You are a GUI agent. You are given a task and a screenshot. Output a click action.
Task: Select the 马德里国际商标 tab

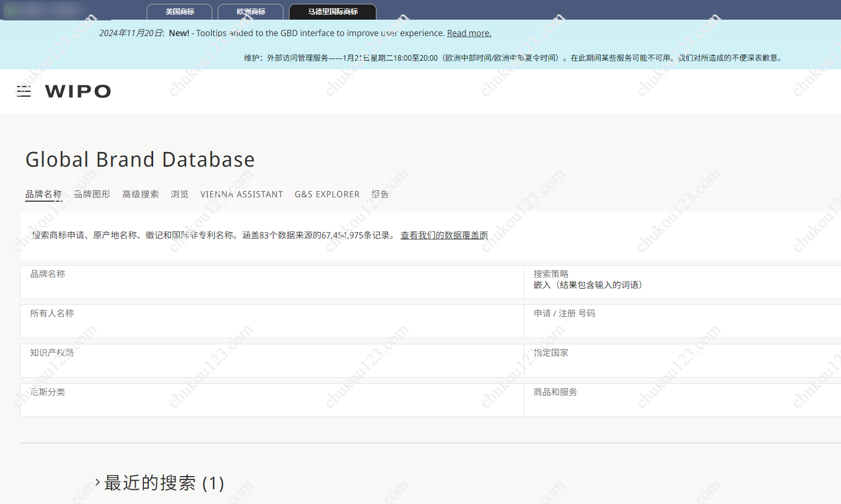pyautogui.click(x=333, y=11)
